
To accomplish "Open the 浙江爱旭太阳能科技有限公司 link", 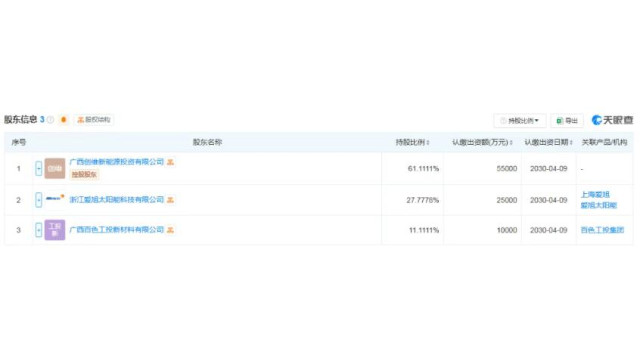I will [117, 200].
